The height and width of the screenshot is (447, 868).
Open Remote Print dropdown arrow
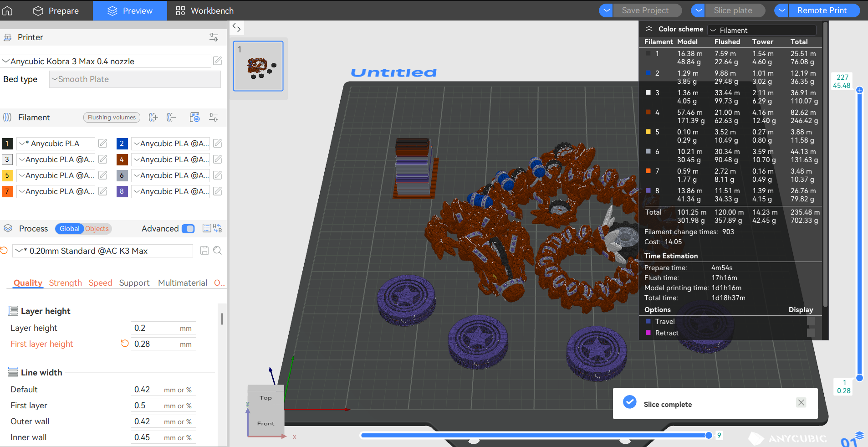point(781,10)
